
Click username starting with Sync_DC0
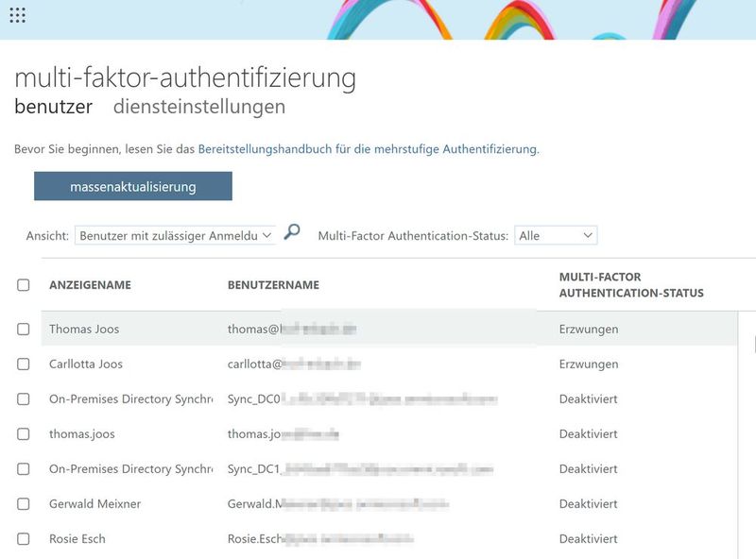pyautogui.click(x=362, y=399)
